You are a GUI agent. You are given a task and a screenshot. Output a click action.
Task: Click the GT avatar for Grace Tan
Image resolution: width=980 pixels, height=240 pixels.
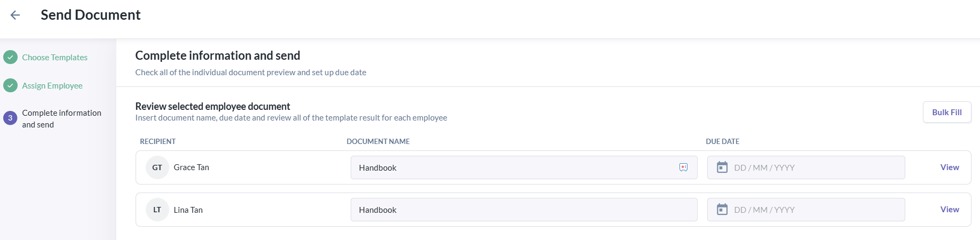point(157,167)
